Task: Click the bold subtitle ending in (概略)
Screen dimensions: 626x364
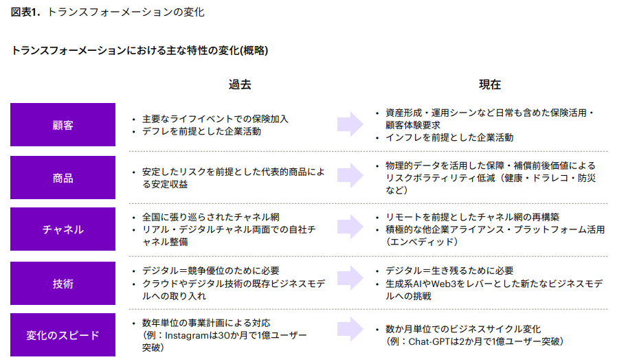Action: click(139, 50)
